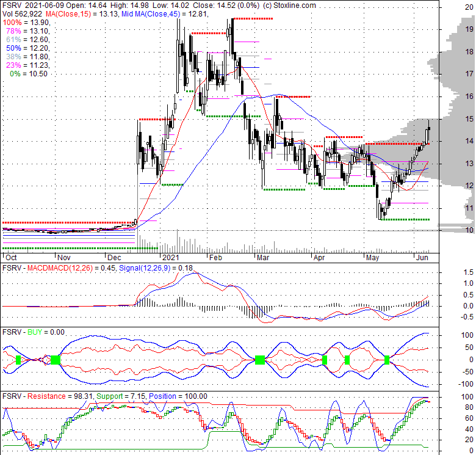Select the 'Vol 562,922' volume reading
Viewport: 476px width, 455px height.
[x=23, y=13]
